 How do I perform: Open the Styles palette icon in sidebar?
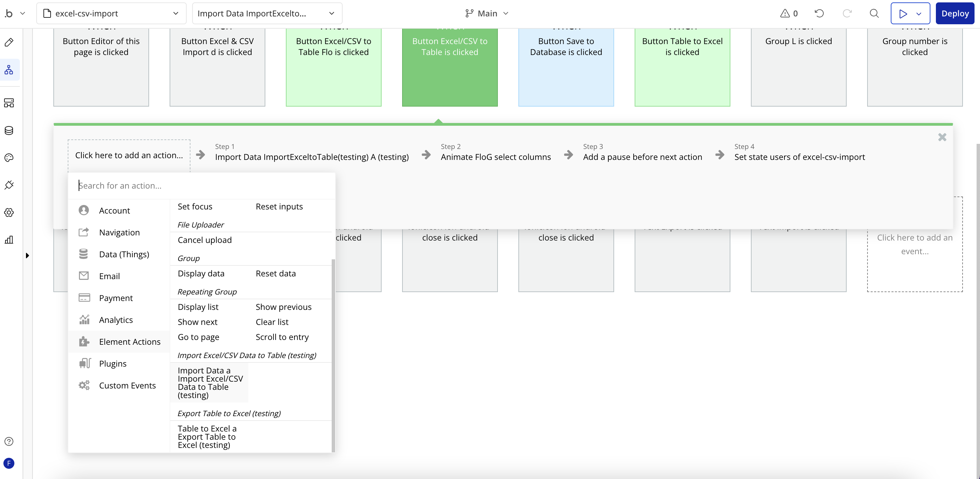[x=9, y=158]
